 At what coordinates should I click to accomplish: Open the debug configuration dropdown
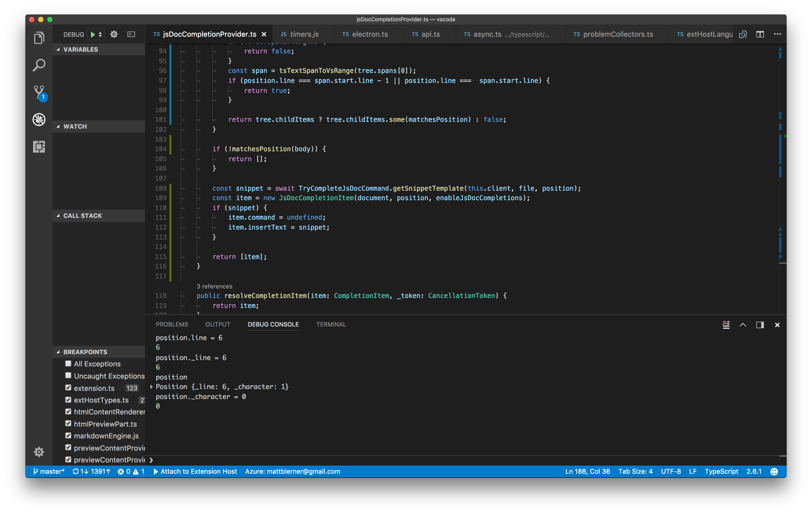coord(100,34)
